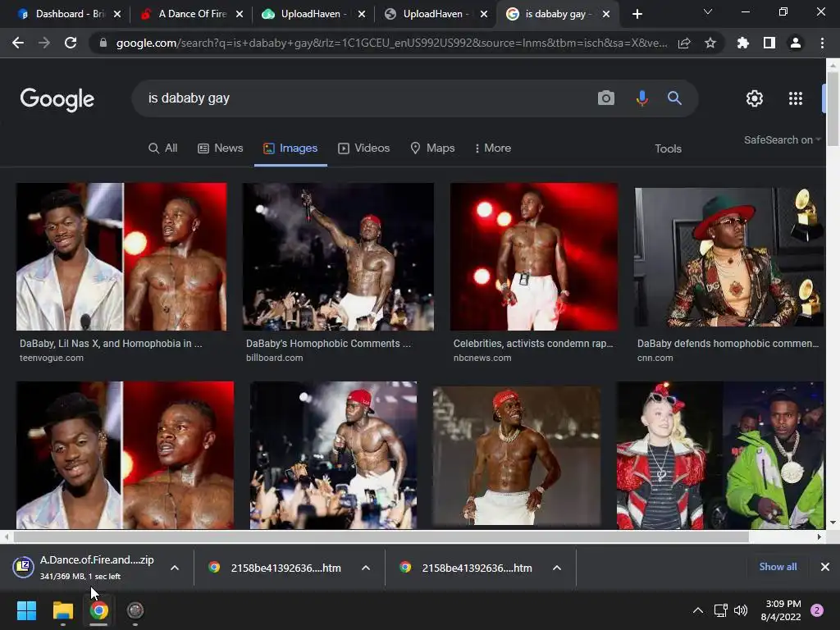Open Google quick settings gear
This screenshot has width=840, height=630.
(x=755, y=98)
